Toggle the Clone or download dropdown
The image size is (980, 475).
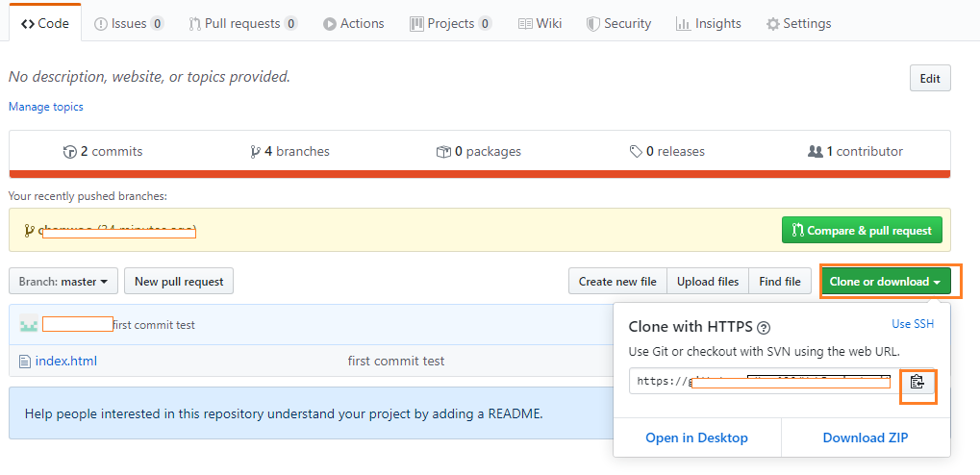(886, 281)
